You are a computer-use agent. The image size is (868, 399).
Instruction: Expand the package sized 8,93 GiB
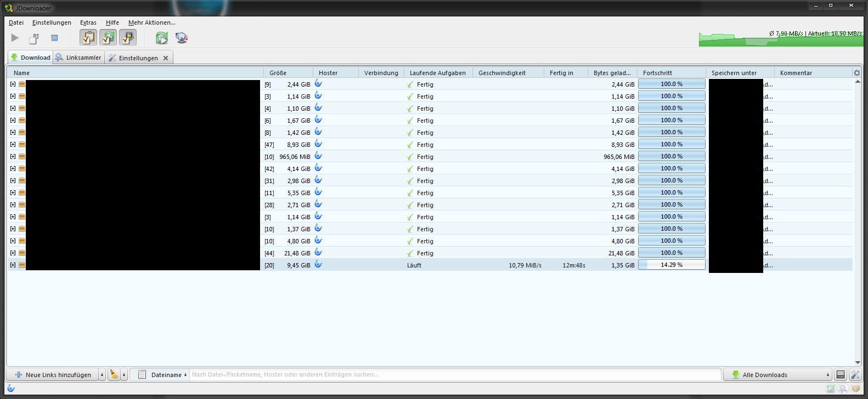[13, 145]
